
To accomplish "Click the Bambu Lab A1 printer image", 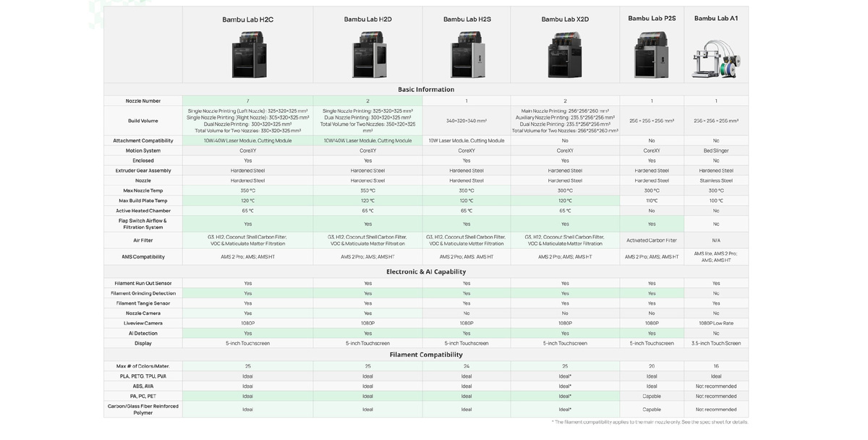I will [716, 58].
